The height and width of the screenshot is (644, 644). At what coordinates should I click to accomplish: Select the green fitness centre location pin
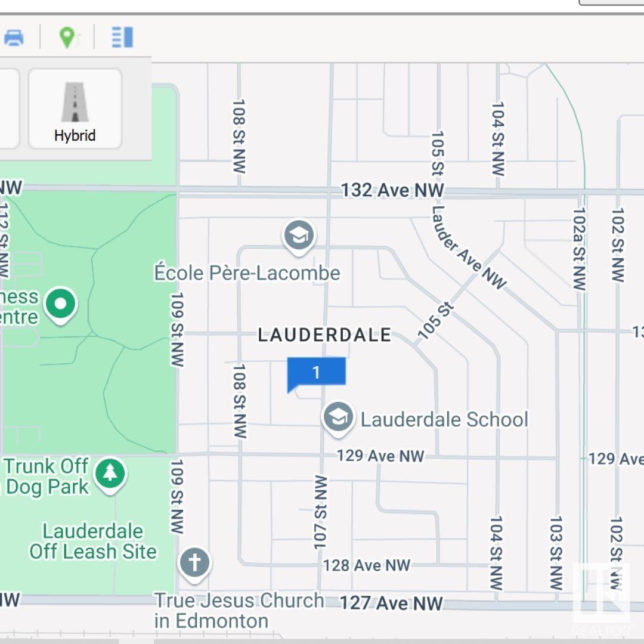click(x=60, y=305)
